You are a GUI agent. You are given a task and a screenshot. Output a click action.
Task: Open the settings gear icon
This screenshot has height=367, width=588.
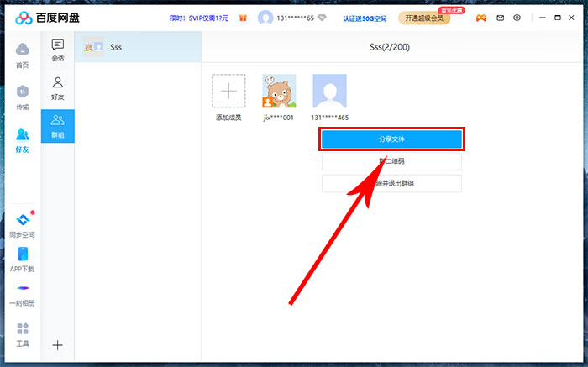tap(517, 18)
